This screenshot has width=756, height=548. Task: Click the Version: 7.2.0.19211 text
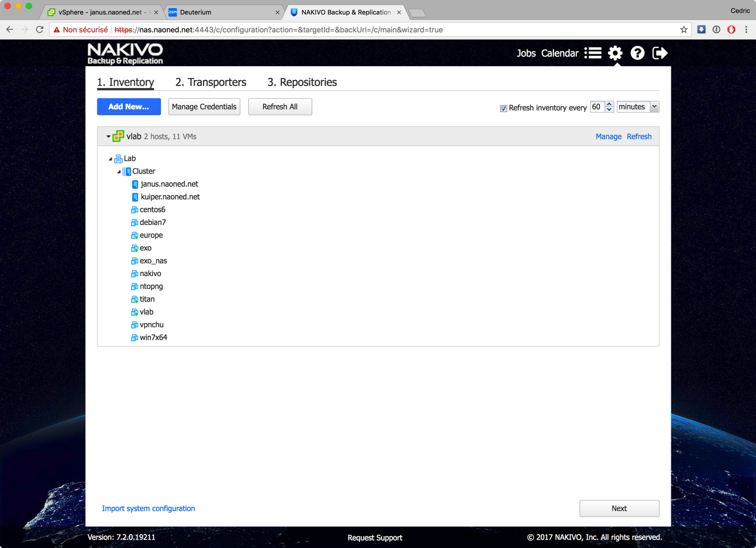point(121,537)
